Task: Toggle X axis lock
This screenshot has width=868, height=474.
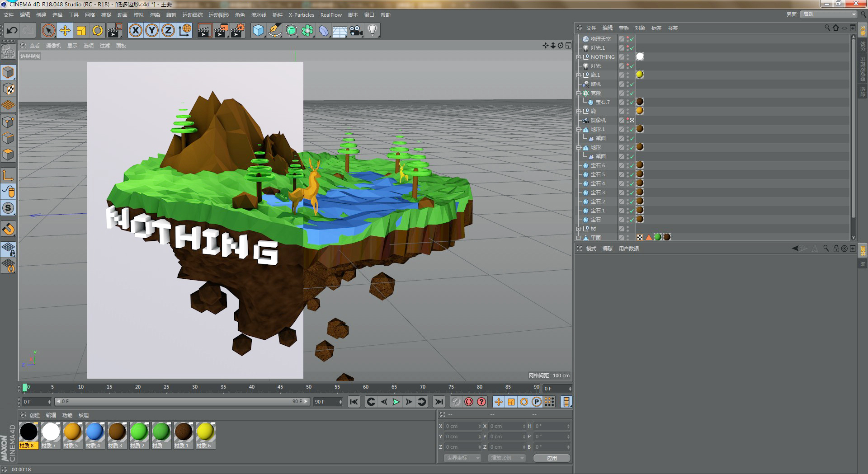Action: point(136,31)
